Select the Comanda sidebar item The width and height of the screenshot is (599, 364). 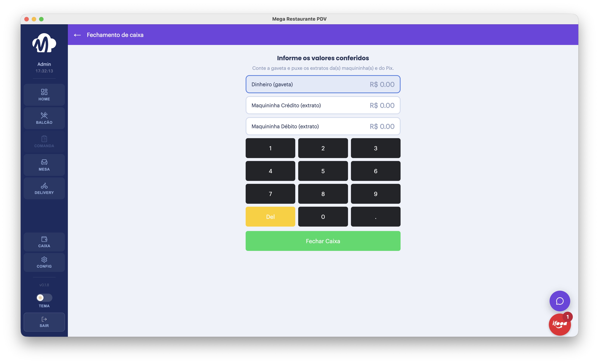[44, 142]
